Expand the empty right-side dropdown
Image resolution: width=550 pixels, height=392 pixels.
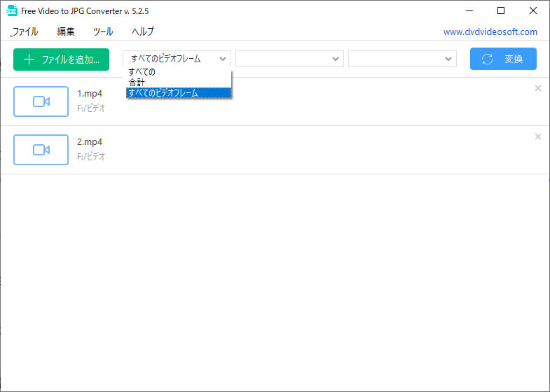[402, 59]
